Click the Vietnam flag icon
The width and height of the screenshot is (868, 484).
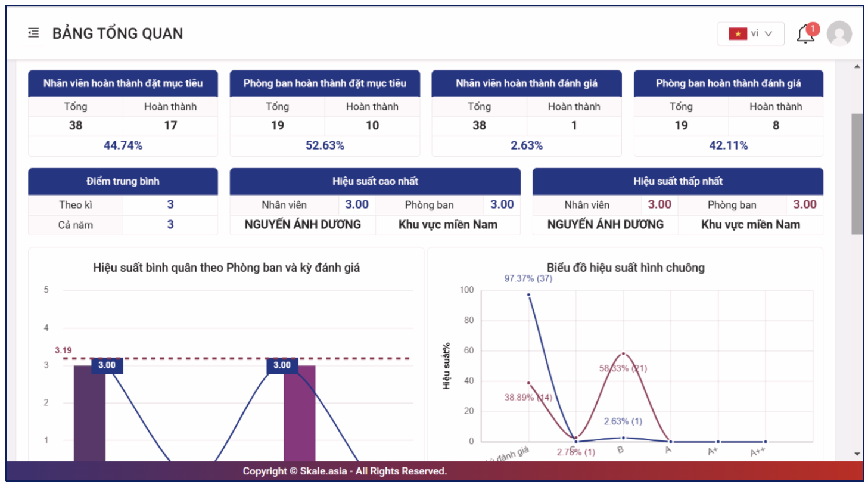(x=738, y=34)
